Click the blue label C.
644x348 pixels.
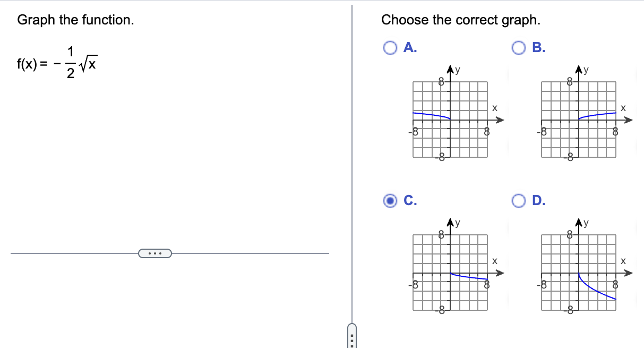point(409,200)
